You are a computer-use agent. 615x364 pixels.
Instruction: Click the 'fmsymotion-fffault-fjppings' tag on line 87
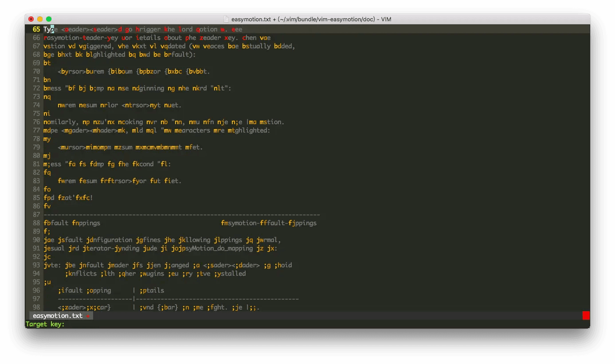(x=269, y=223)
